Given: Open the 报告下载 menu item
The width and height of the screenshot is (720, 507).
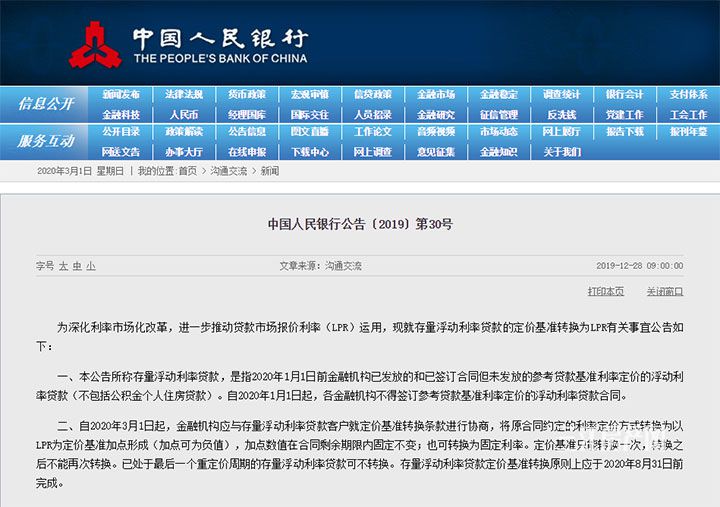Looking at the screenshot, I should point(624,132).
